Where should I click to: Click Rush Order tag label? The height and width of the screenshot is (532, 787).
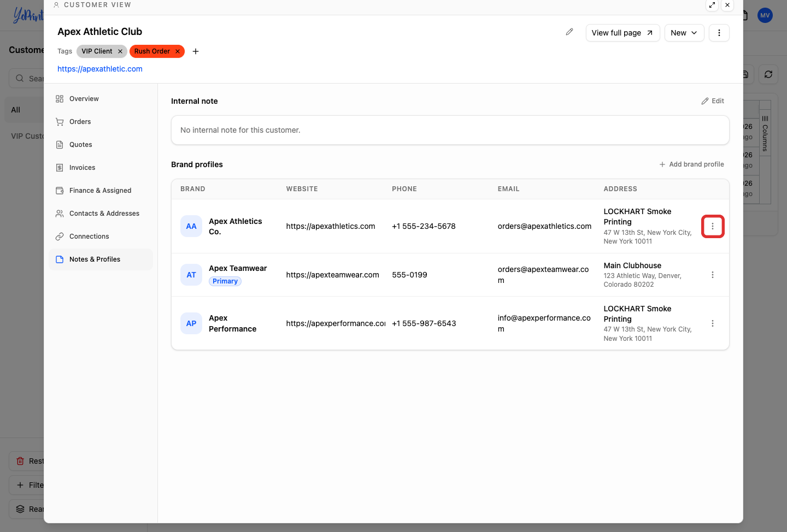[152, 51]
